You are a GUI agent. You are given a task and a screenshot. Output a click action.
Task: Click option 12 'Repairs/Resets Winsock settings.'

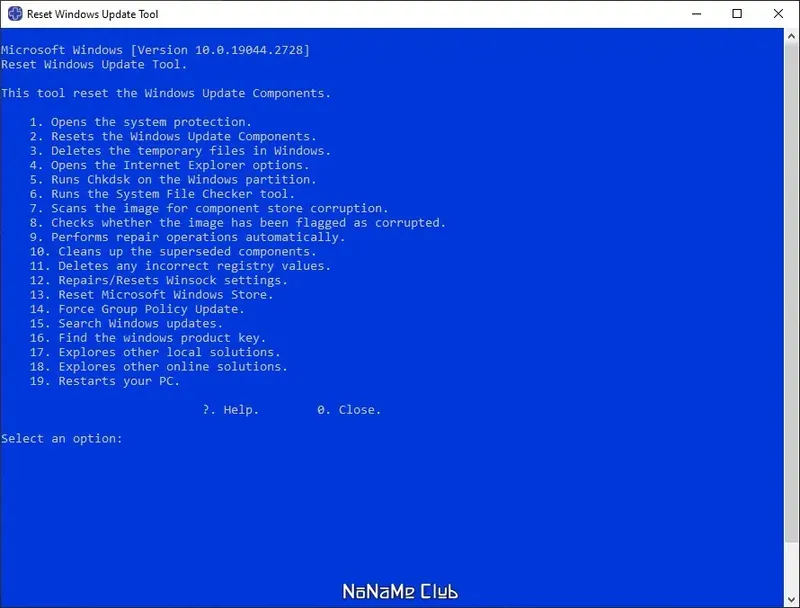point(159,280)
